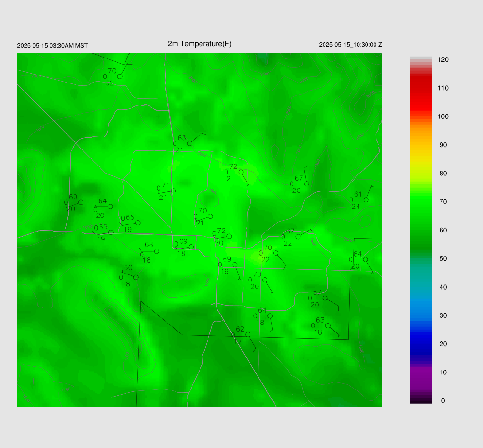Pick the purple band of the colorbar
This screenshot has width=483, height=448.
pos(420,377)
